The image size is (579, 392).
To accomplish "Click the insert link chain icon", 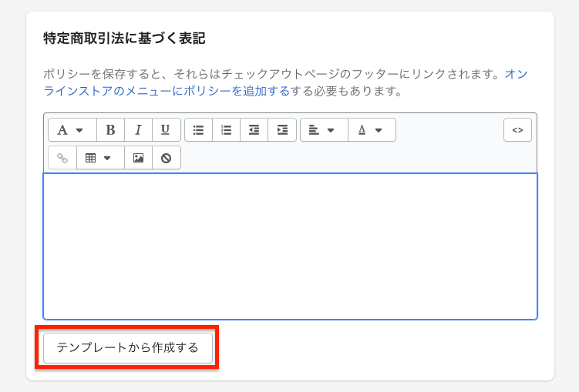I will 62,158.
